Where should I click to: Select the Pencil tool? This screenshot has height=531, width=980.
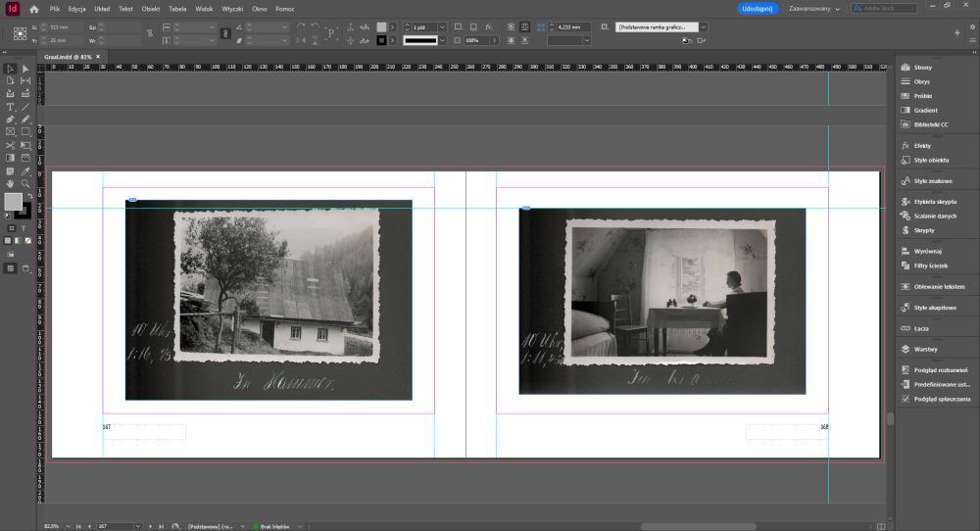(25, 120)
